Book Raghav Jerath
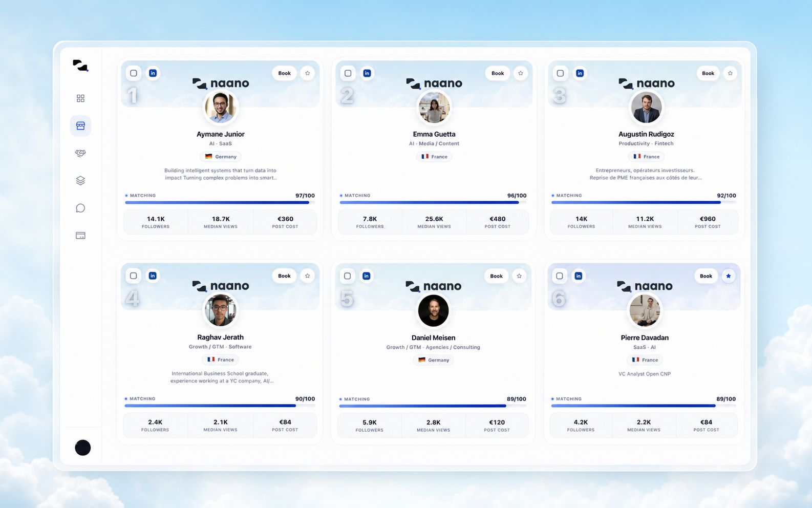This screenshot has width=812, height=508. (x=285, y=276)
